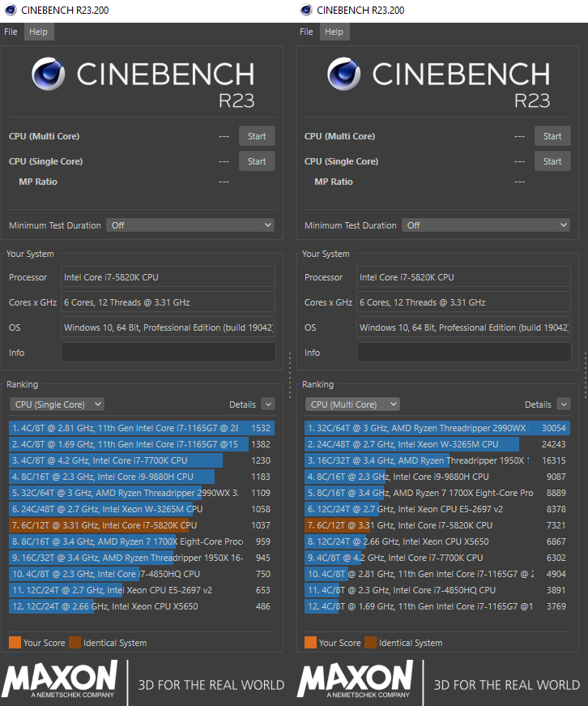Select highlighted i7-5820K row scoring 7321
The image size is (588, 706).
tap(437, 525)
